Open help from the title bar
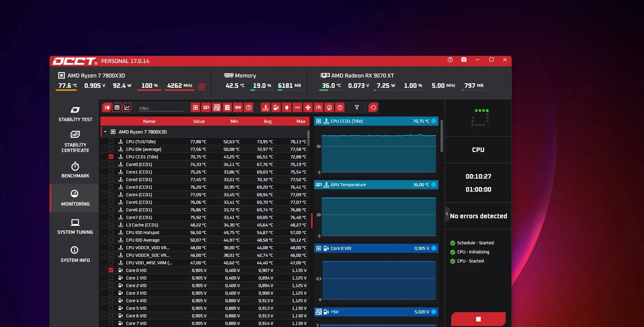This screenshot has width=644, height=327. coord(450,60)
